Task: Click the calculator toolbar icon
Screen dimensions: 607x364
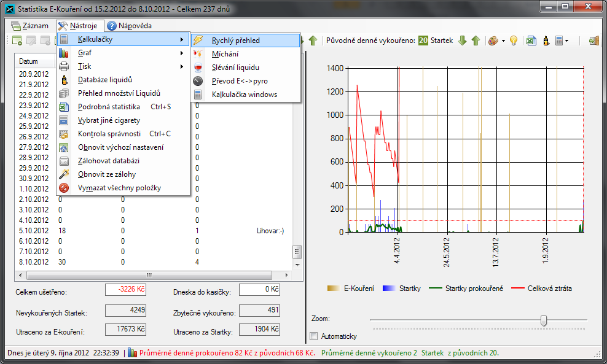Action: tap(558, 41)
